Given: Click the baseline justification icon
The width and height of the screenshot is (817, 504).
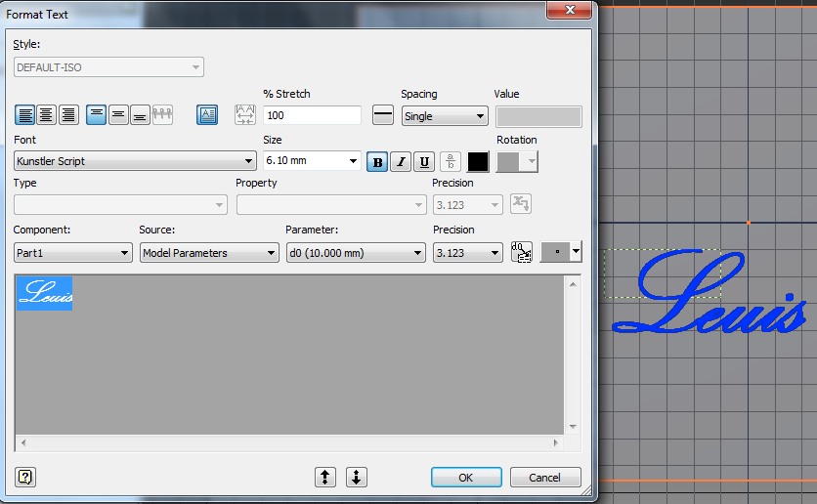Looking at the screenshot, I should click(x=162, y=114).
